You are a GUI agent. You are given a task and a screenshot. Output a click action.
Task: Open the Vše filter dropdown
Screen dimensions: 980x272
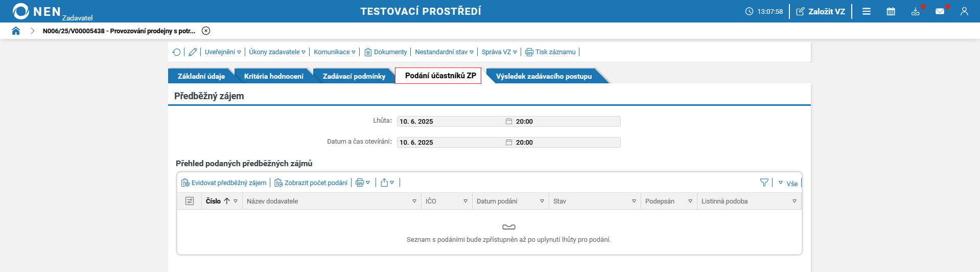click(788, 184)
